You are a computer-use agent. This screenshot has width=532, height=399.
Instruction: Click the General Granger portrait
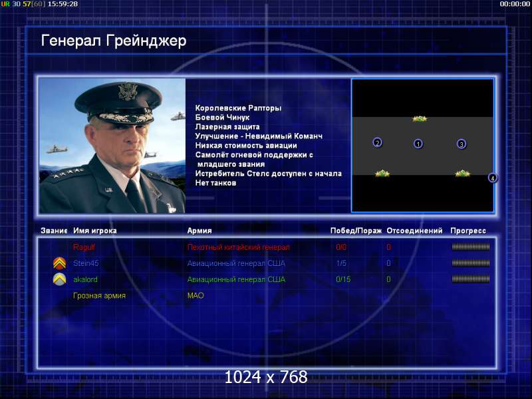pos(112,146)
